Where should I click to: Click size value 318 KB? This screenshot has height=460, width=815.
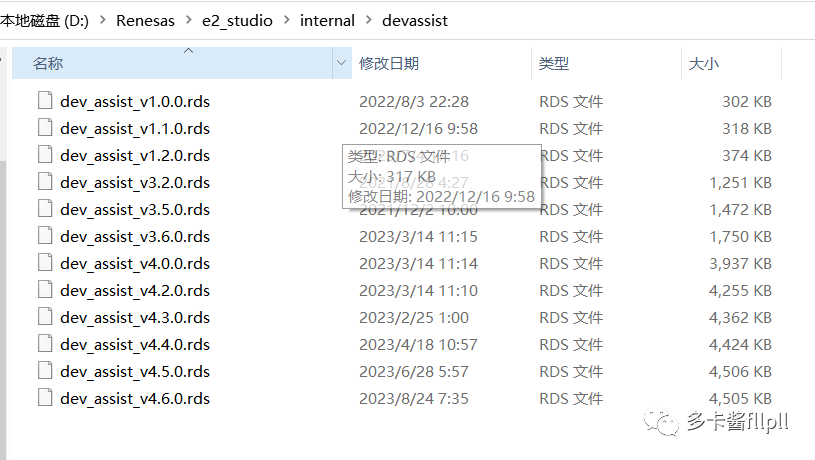(x=747, y=128)
